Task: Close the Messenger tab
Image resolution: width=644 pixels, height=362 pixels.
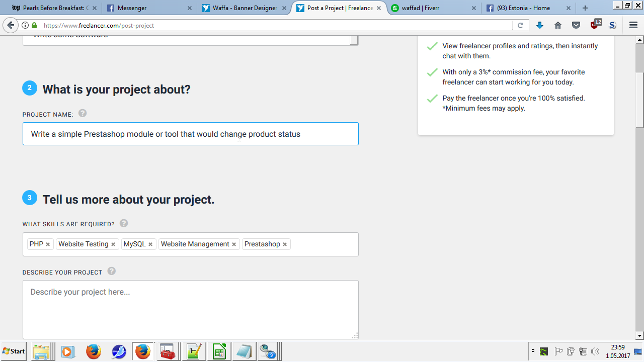Action: [190, 8]
